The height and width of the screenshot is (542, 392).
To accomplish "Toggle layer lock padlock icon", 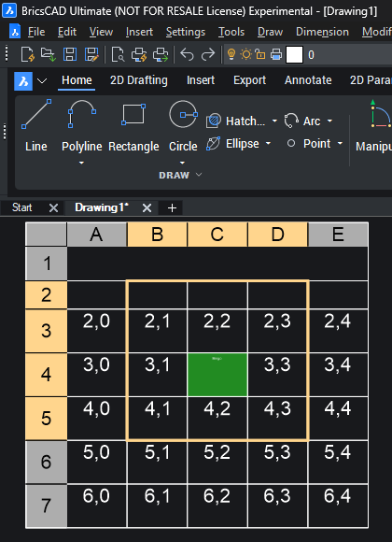I will (x=260, y=54).
